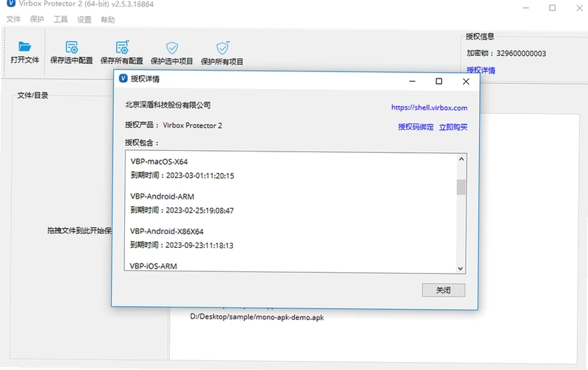This screenshot has width=588, height=370.
Task: Open the https://shell.virbox.com link
Action: coord(429,107)
